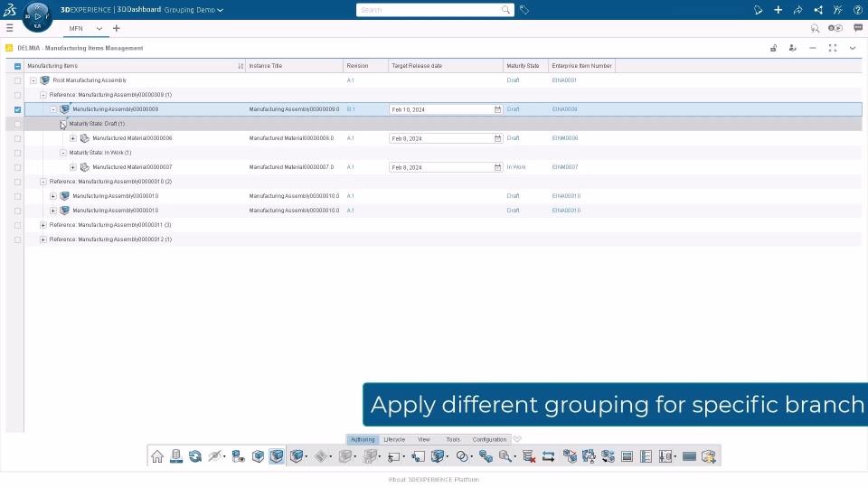Viewport: 868px width, 488px height.
Task: Click the magnifier search tool in toolbar
Action: 505,456
